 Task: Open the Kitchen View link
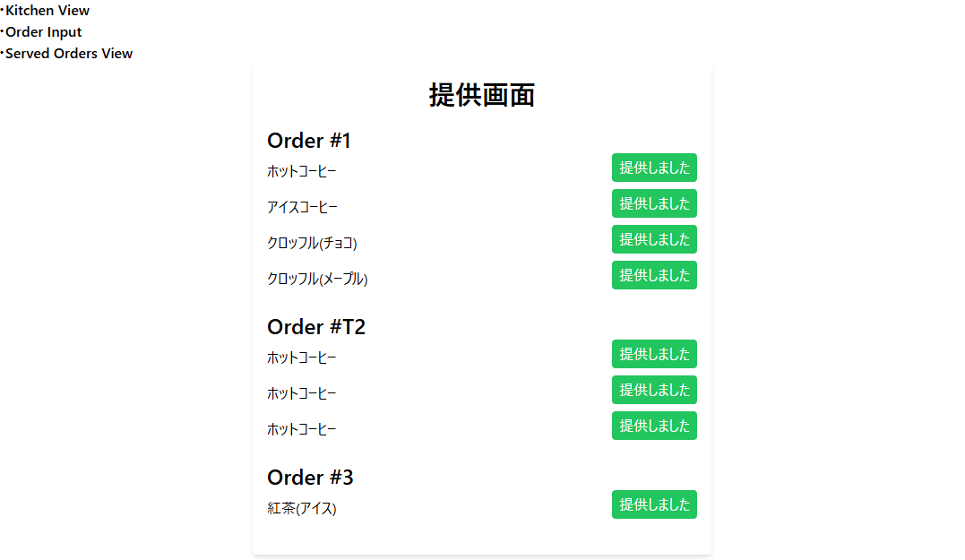point(47,10)
